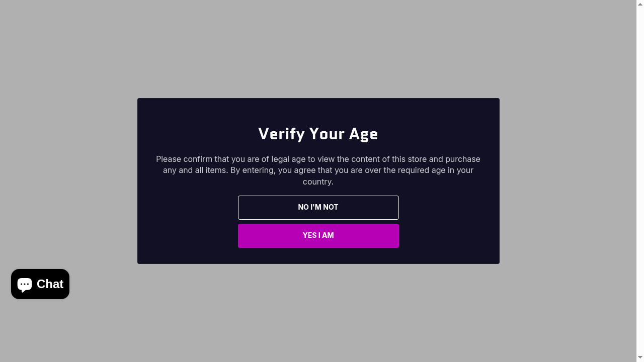Click the dimmed overlay below the dialog
Image resolution: width=644 pixels, height=362 pixels.
[318, 312]
